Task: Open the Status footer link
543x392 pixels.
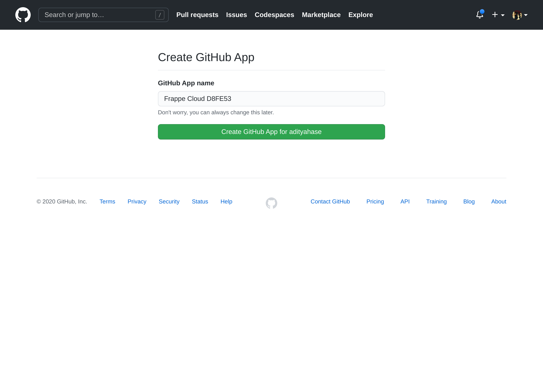Action: (200, 202)
